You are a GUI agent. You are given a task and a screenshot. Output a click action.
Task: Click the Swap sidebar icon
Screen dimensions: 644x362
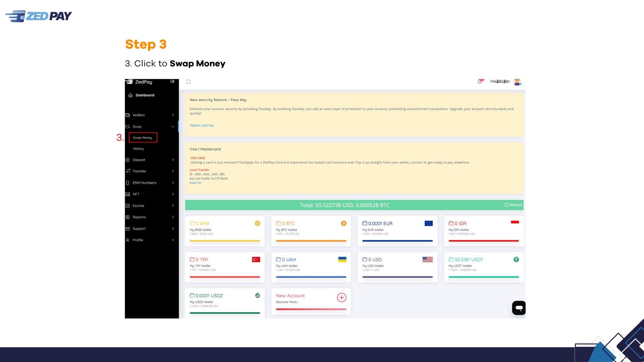tap(127, 127)
